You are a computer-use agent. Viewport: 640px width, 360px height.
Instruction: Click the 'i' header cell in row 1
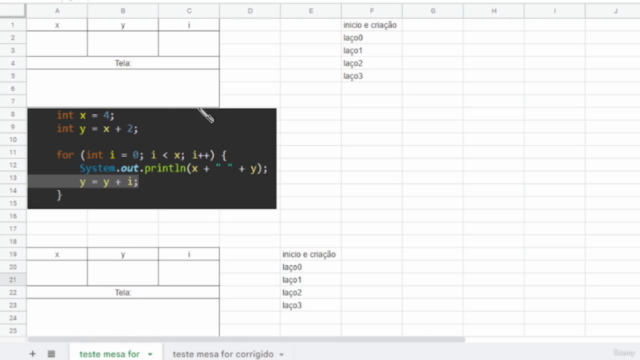pos(189,25)
